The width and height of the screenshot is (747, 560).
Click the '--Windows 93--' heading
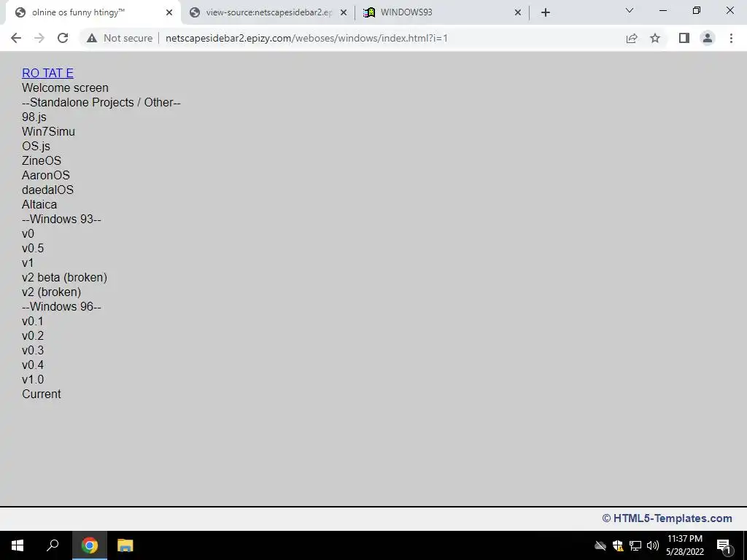(61, 219)
